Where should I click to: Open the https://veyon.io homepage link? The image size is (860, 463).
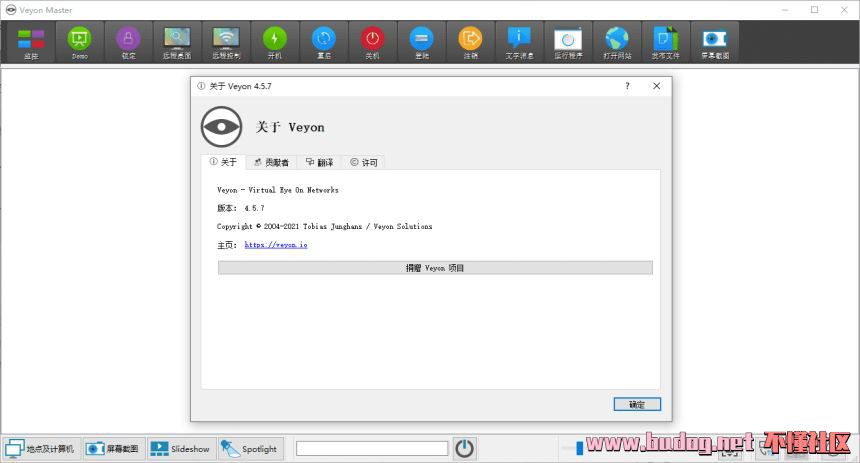[276, 245]
